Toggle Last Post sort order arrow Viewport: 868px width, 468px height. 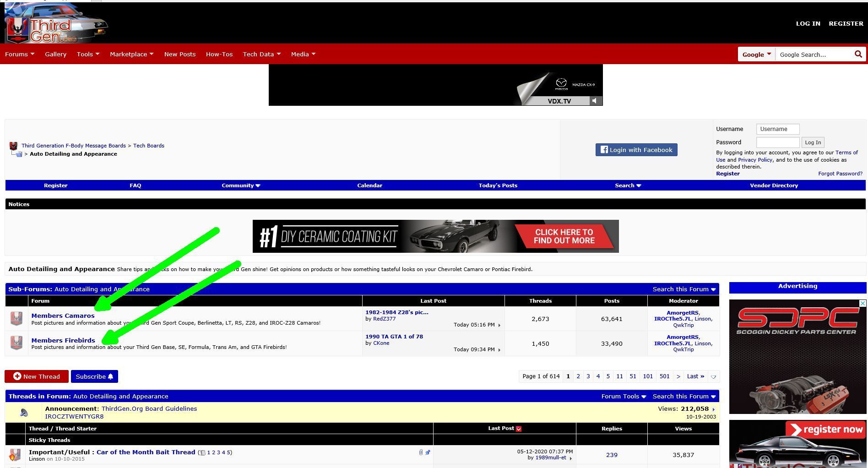(519, 429)
